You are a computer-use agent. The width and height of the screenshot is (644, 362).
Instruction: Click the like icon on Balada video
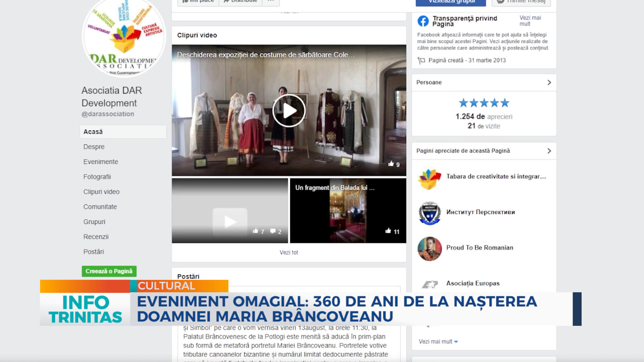[388, 231]
